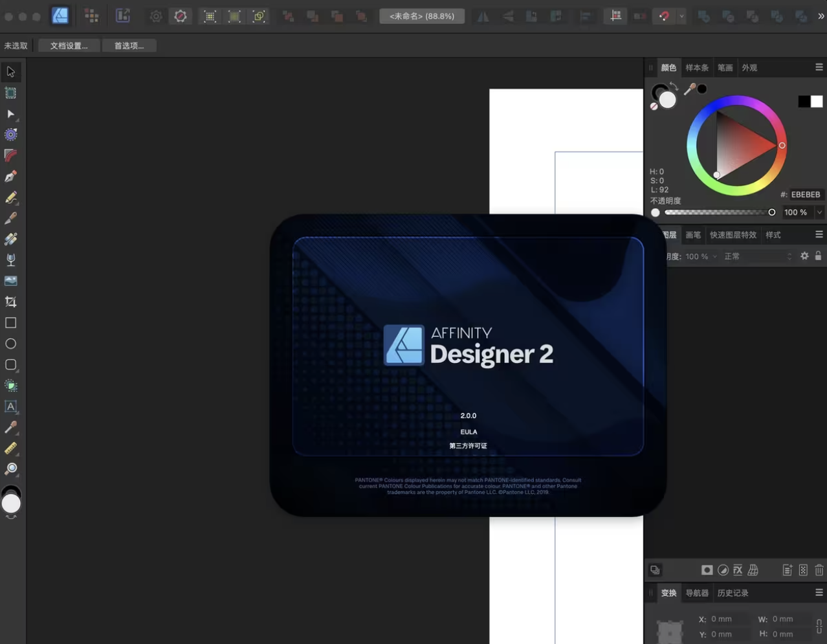Open the snapping options dropdown arrow
Screen dimensions: 827x644
(681, 16)
